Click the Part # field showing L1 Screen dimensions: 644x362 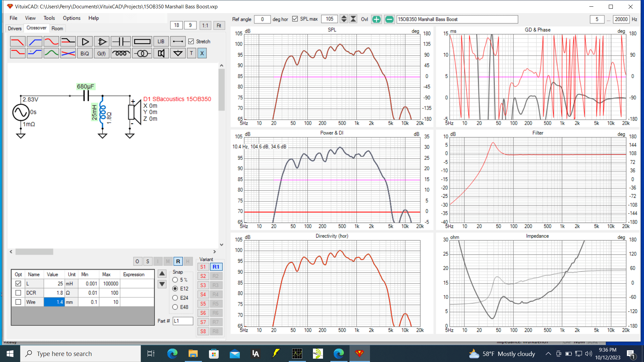coord(183,321)
